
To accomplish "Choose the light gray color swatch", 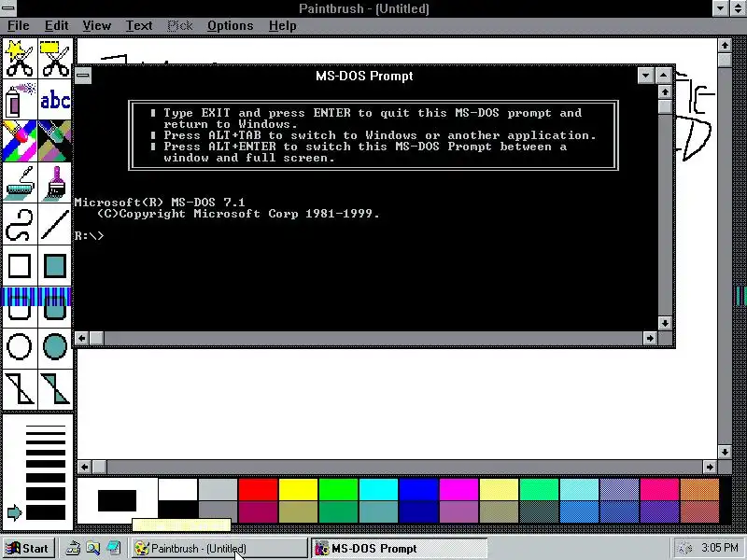I will click(x=218, y=489).
